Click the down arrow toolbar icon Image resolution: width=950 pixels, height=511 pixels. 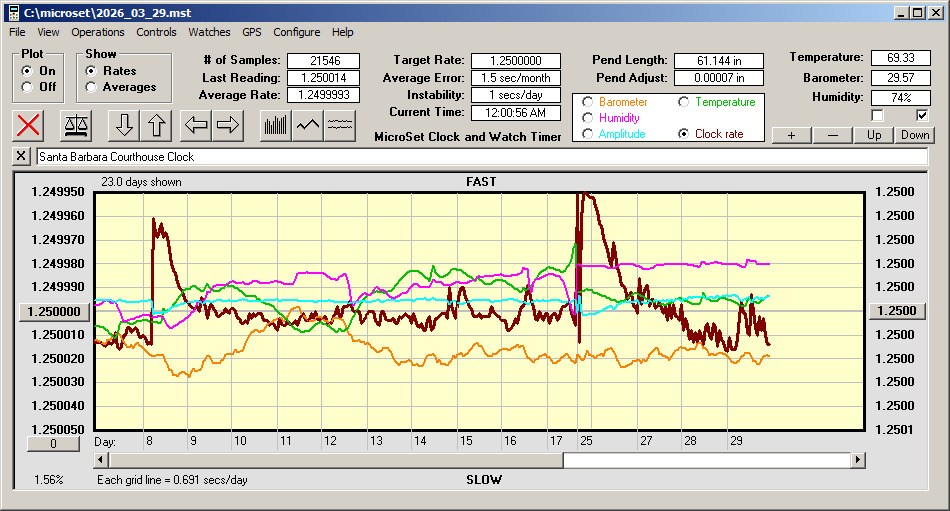[x=123, y=125]
